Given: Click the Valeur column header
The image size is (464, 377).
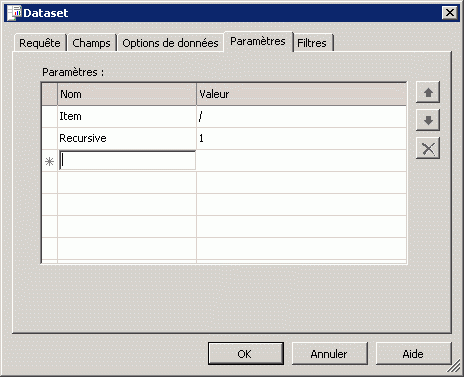Looking at the screenshot, I should click(x=301, y=94).
